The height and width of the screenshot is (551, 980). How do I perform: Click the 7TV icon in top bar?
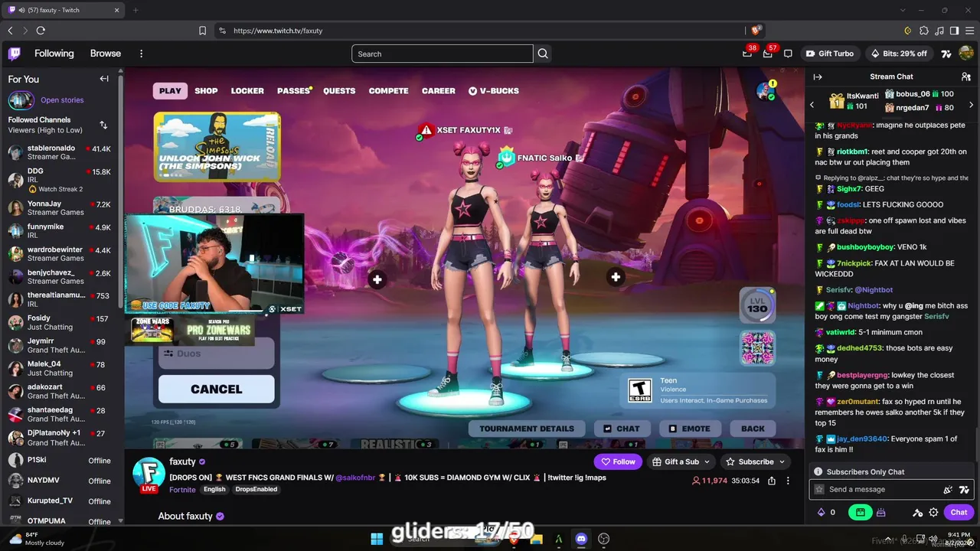point(946,54)
